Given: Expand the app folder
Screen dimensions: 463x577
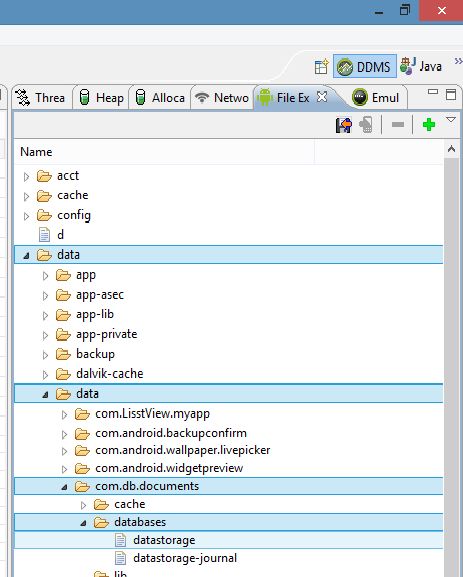Looking at the screenshot, I should (45, 276).
